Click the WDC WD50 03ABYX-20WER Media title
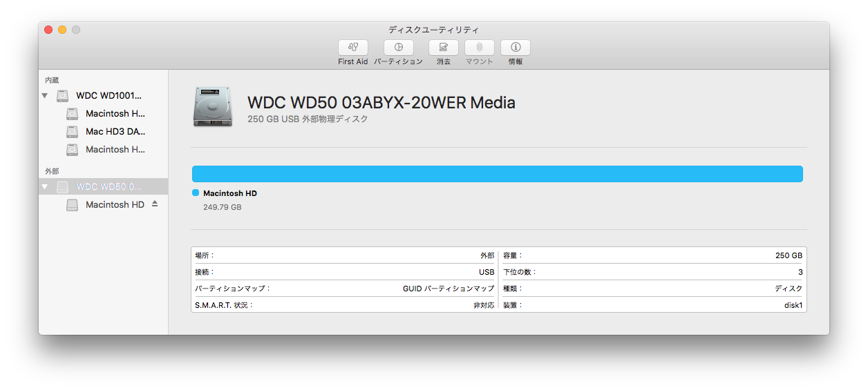Image resolution: width=868 pixels, height=390 pixels. click(x=381, y=103)
